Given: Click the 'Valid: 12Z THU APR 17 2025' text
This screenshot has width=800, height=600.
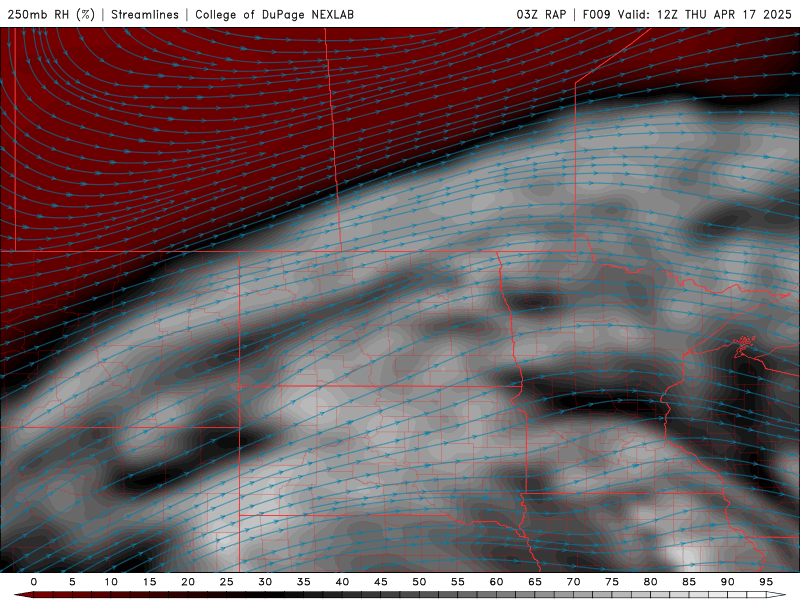Looking at the screenshot, I should coord(705,14).
